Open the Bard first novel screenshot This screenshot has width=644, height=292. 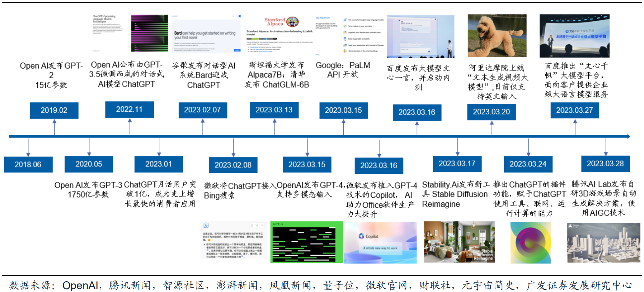point(206,34)
